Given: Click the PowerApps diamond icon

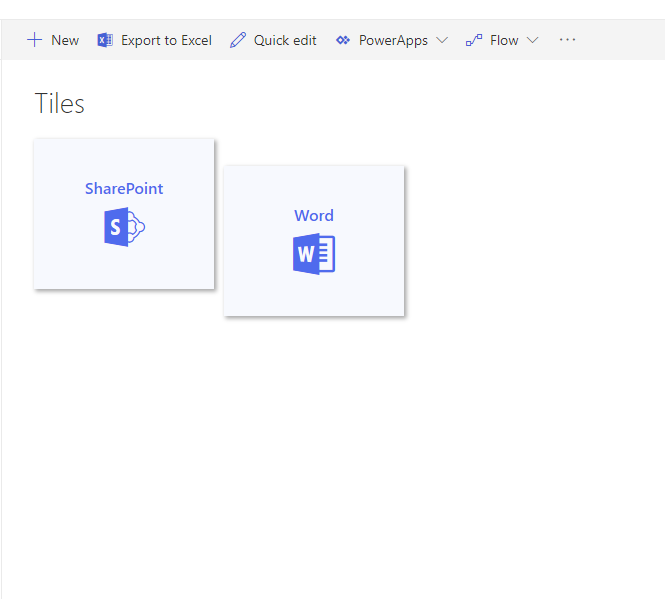Looking at the screenshot, I should pyautogui.click(x=343, y=40).
